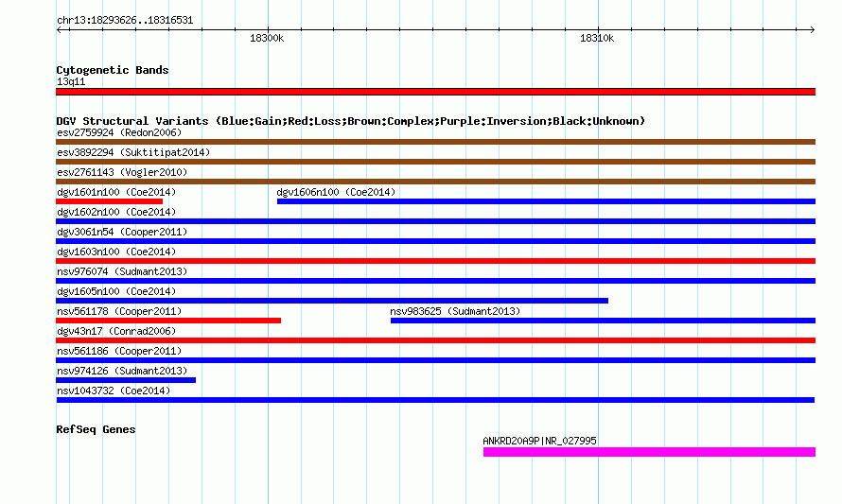This screenshot has width=842, height=504.
Task: Open esv3892294 (Suktitipat2014) label
Action: (133, 152)
